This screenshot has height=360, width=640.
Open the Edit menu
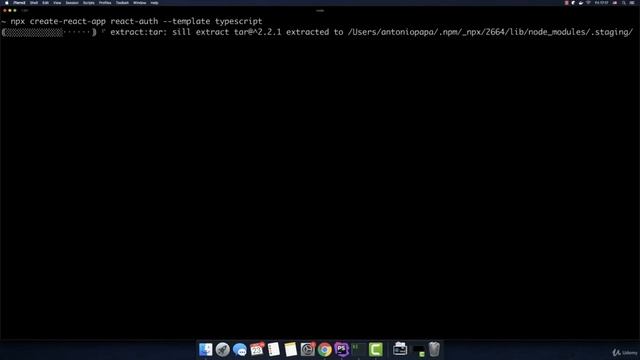tap(45, 3)
